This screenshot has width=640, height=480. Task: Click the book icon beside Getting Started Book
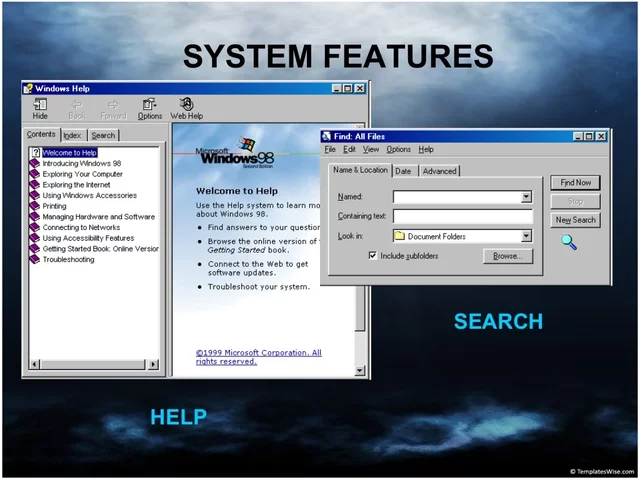[x=35, y=248]
